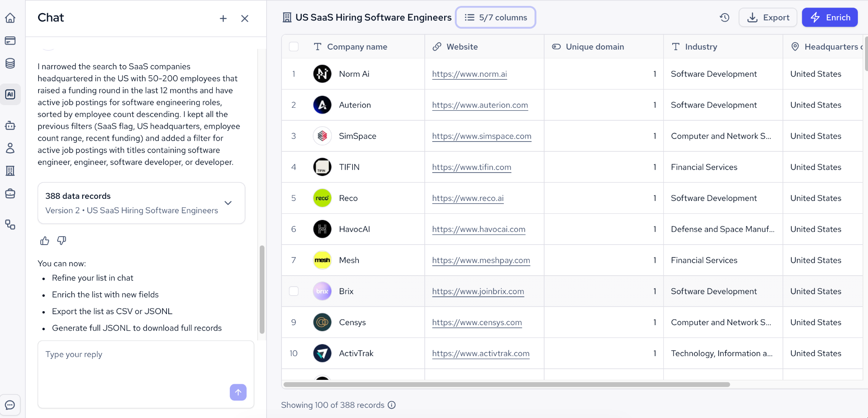Click the Reco company logo

point(322,198)
